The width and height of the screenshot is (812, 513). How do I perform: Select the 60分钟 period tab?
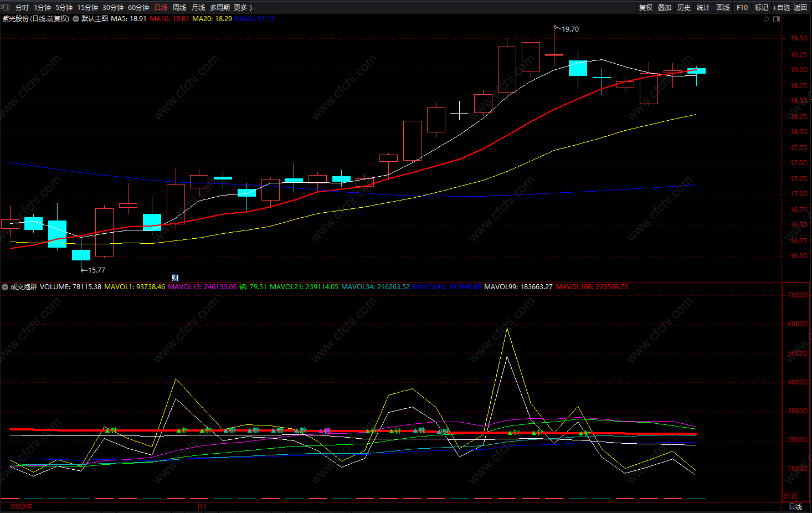tap(138, 8)
